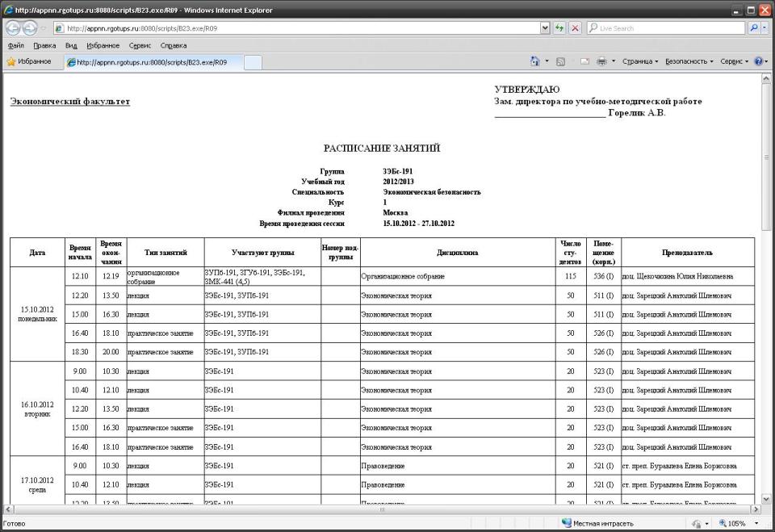
Task: Expand the 105% zoom level dropdown
Action: pyautogui.click(x=756, y=524)
